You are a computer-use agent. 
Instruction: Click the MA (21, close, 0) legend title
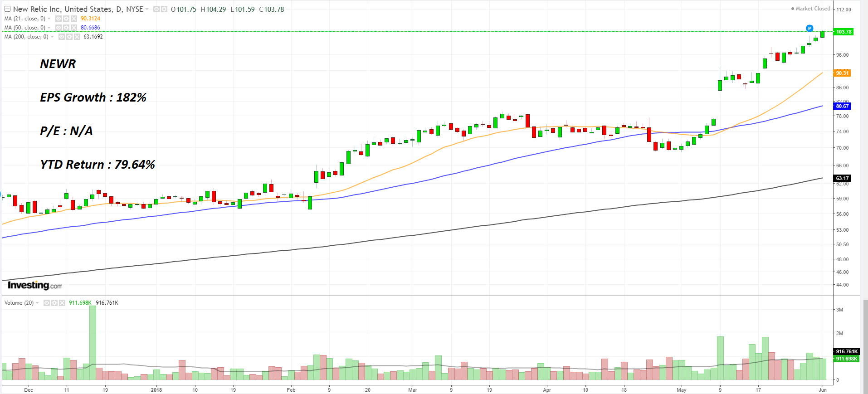(25, 19)
